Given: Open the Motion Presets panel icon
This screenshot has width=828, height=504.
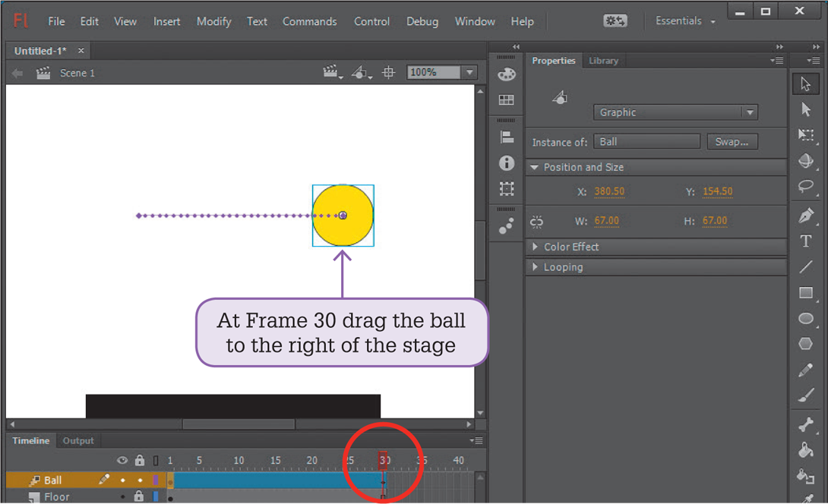Looking at the screenshot, I should (x=507, y=226).
